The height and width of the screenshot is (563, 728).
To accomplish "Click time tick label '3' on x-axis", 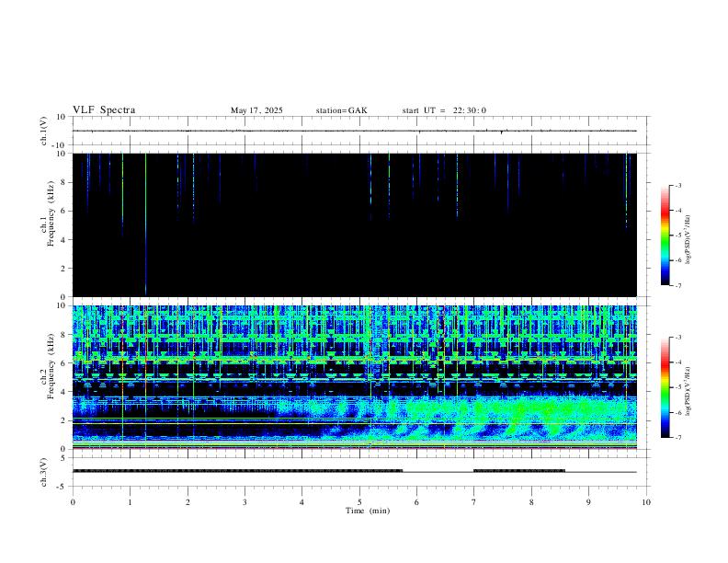I will (x=245, y=502).
